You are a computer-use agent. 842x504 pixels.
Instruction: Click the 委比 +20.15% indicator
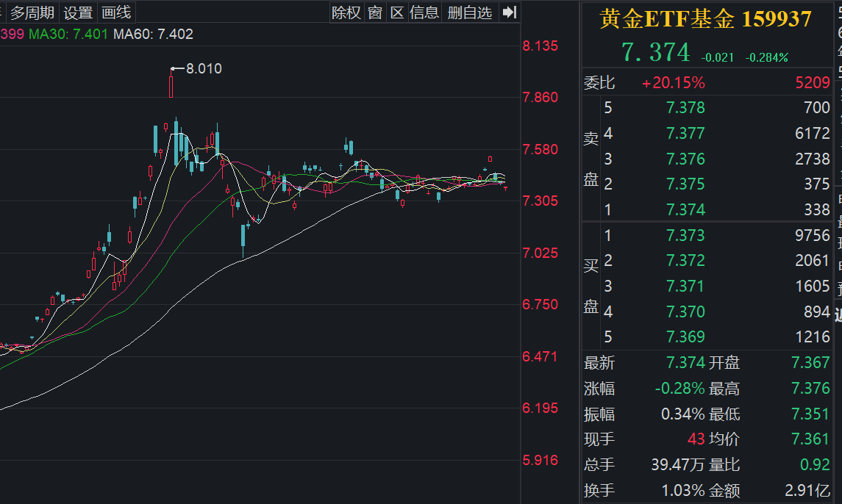pos(671,82)
